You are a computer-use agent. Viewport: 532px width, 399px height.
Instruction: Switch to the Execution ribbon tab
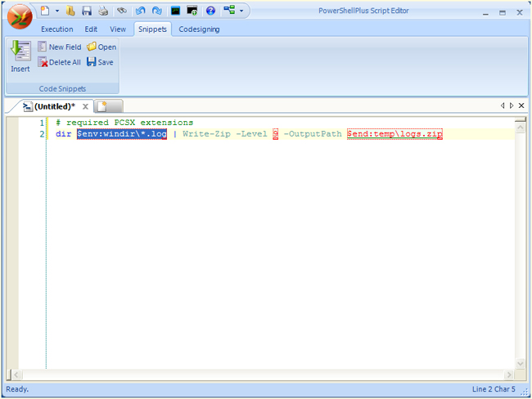tap(57, 29)
